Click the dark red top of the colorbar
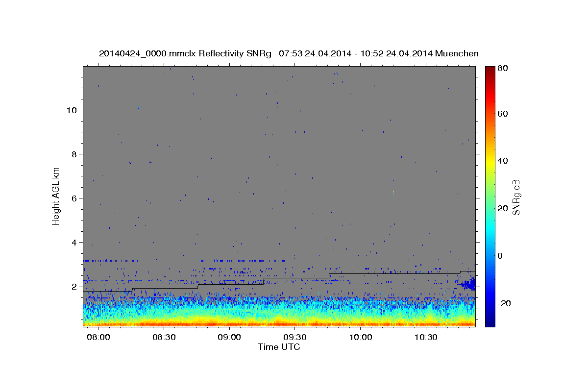The height and width of the screenshot is (392, 588). pos(490,71)
